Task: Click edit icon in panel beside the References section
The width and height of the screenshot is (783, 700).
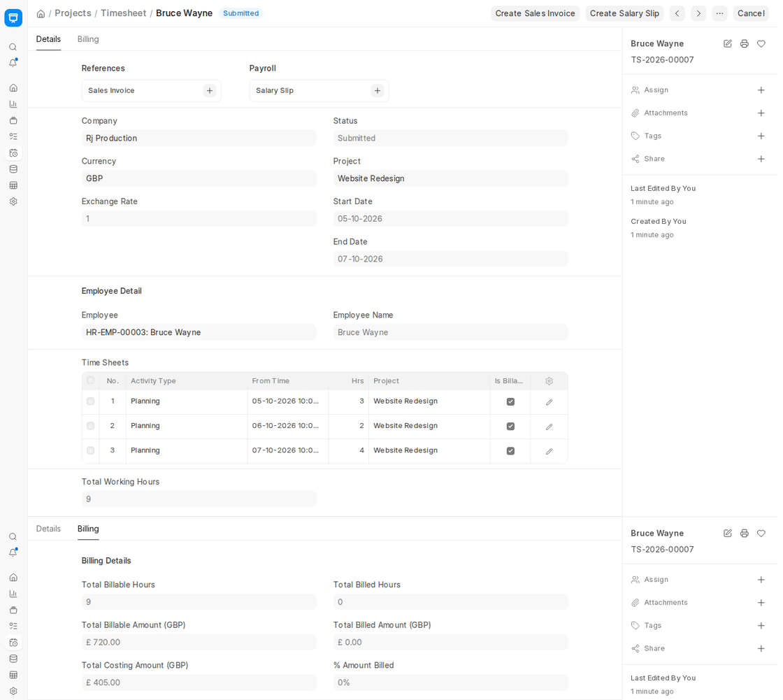Action: (x=728, y=43)
